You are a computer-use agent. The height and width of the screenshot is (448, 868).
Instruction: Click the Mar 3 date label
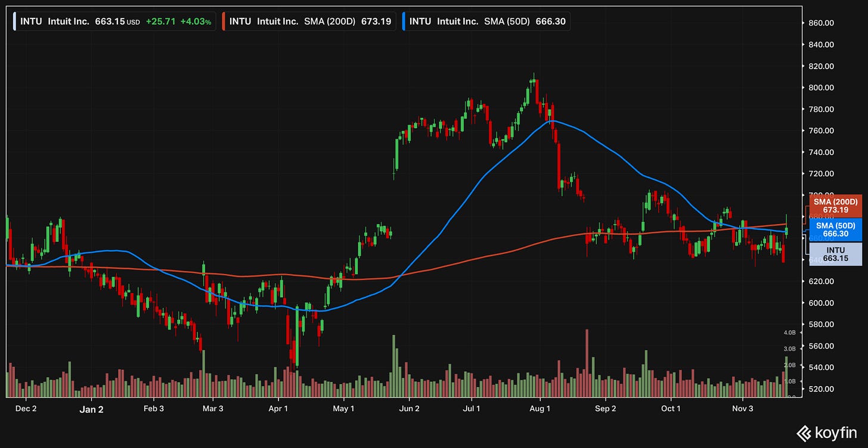tap(213, 409)
